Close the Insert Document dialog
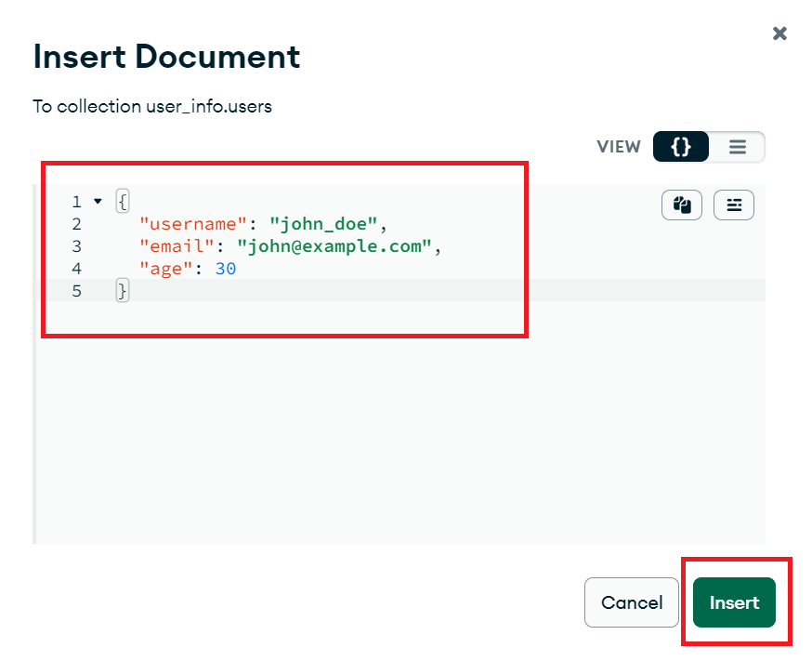Screen dimensions: 812x661 tap(779, 33)
